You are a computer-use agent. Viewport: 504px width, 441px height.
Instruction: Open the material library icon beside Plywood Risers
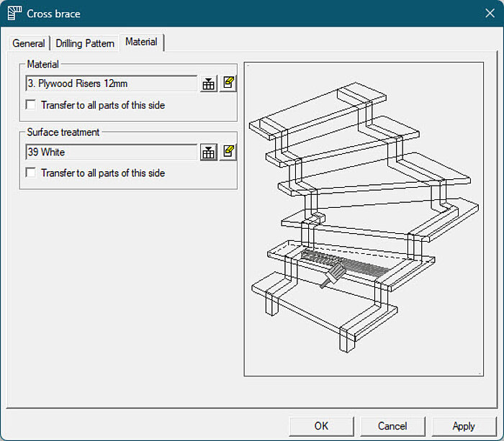pyautogui.click(x=209, y=84)
